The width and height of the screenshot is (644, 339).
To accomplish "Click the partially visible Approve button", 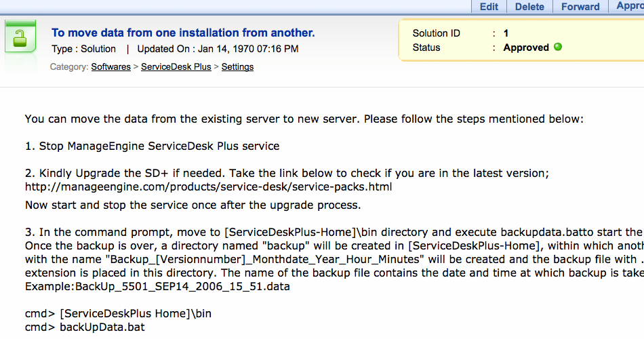I will pyautogui.click(x=629, y=7).
